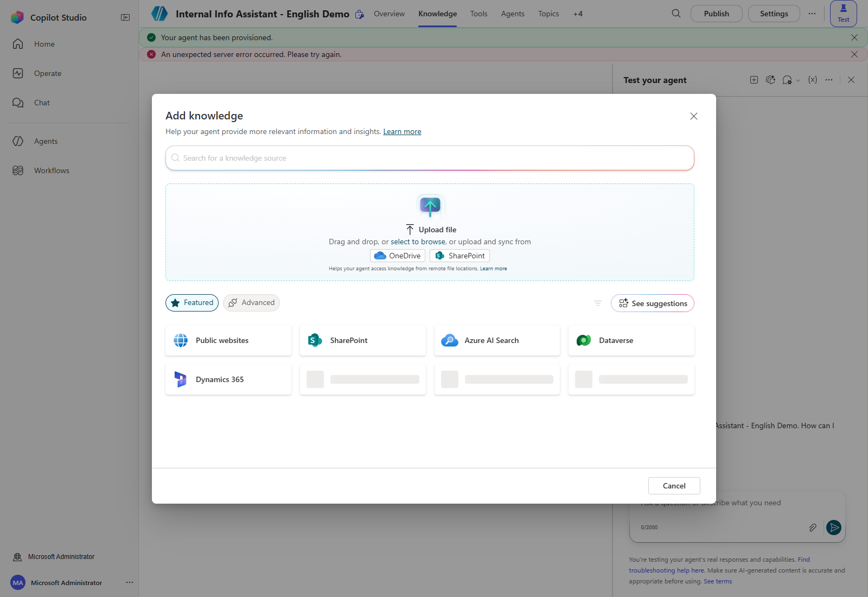Collapse the sidebar with the panel icon
This screenshot has height=597, width=868.
[x=125, y=17]
